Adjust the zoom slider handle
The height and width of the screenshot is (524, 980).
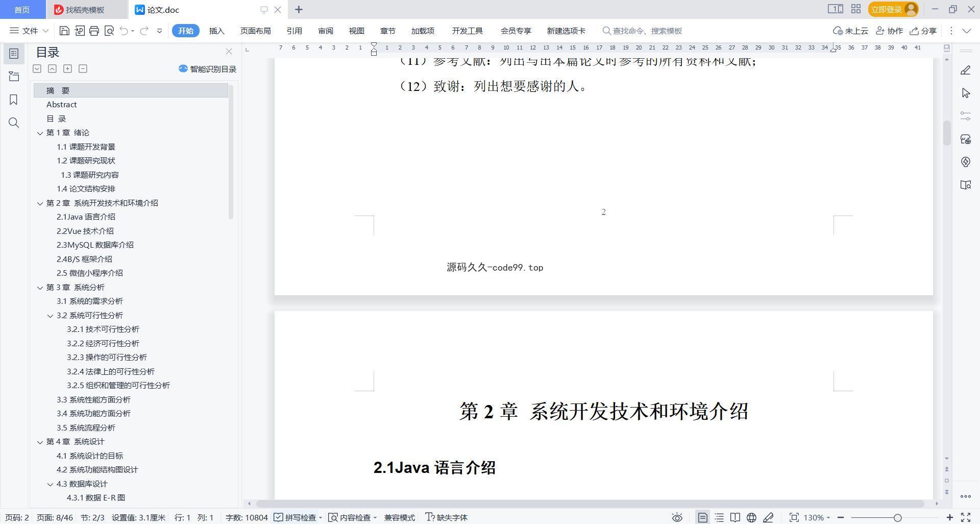(x=897, y=517)
